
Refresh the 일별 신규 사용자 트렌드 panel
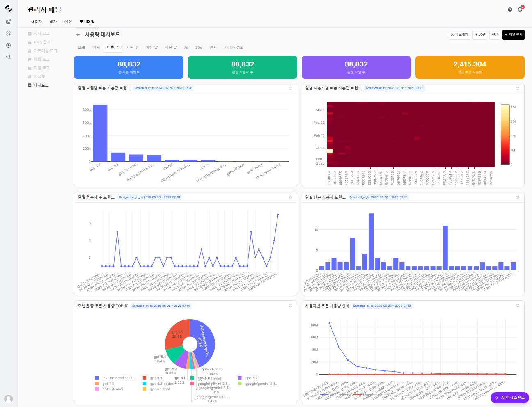pos(518,197)
